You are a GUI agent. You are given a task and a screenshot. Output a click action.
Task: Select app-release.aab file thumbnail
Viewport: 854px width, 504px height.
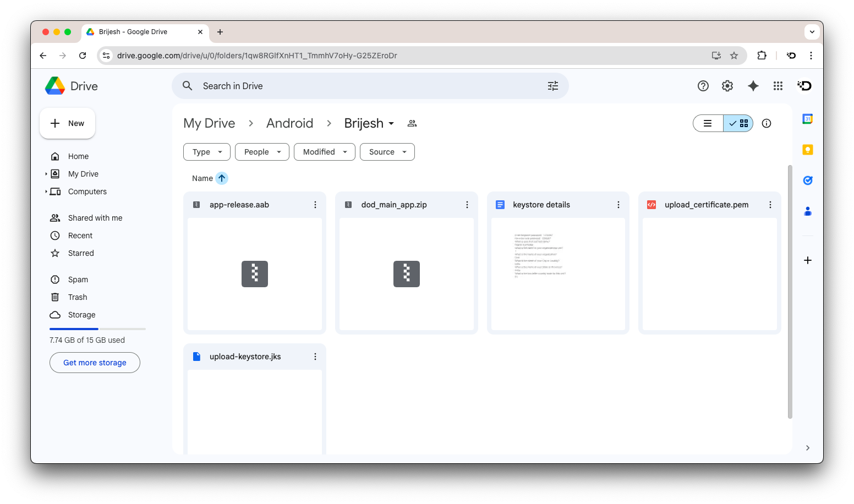coord(255,274)
